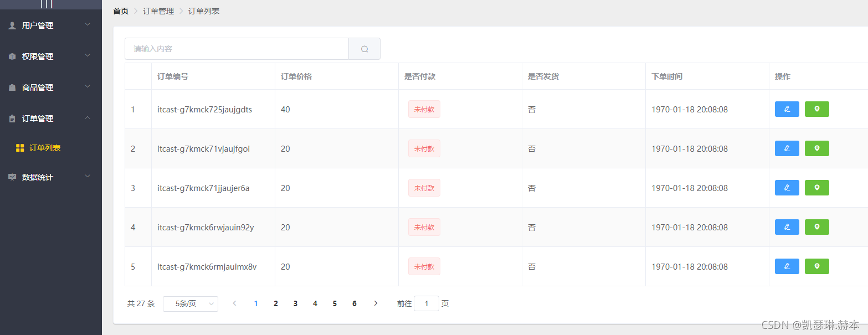868x335 pixels.
Task: Edit order itcast-g7kmck6rmjauimx8v
Action: pyautogui.click(x=787, y=266)
